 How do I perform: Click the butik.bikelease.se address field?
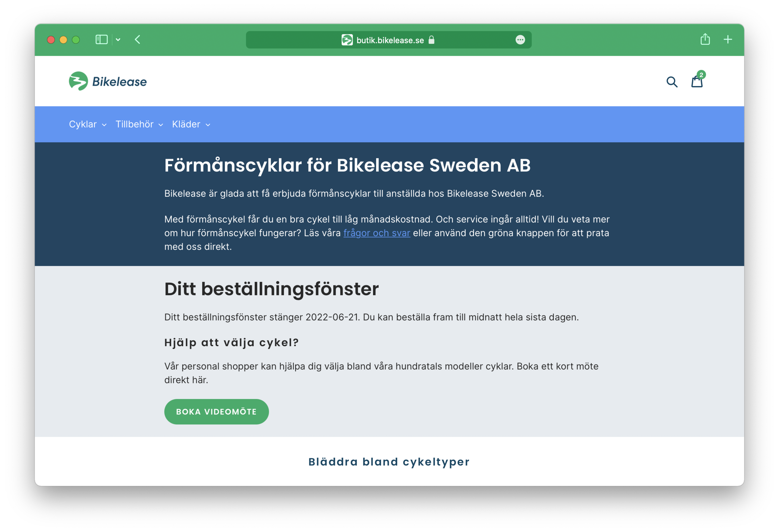(390, 40)
